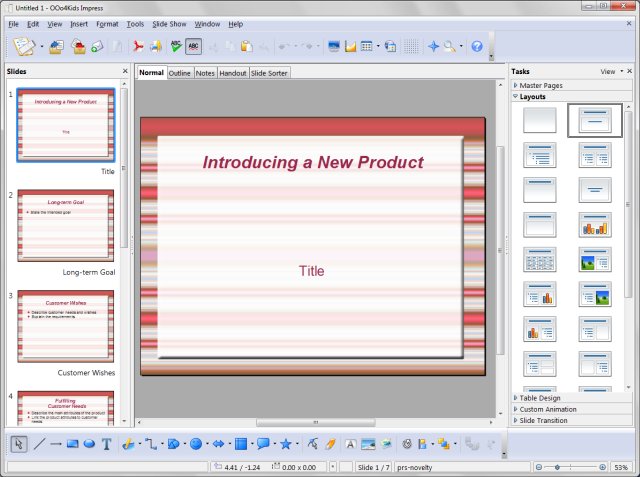Switch to the Outline view tab

pyautogui.click(x=180, y=73)
